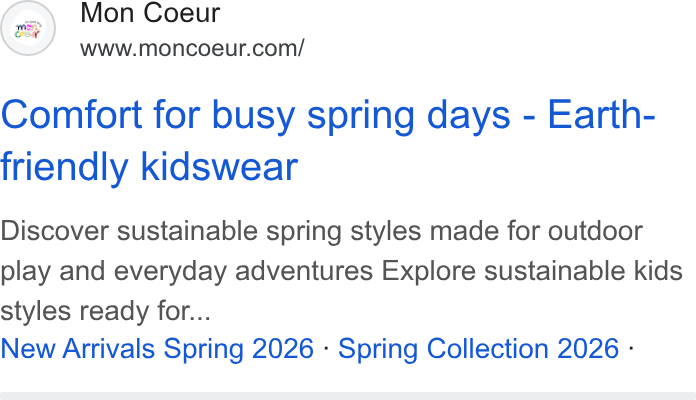Click "Explore sustainable kids" in the description
Image resolution: width=696 pixels, height=400 pixels.
532,271
